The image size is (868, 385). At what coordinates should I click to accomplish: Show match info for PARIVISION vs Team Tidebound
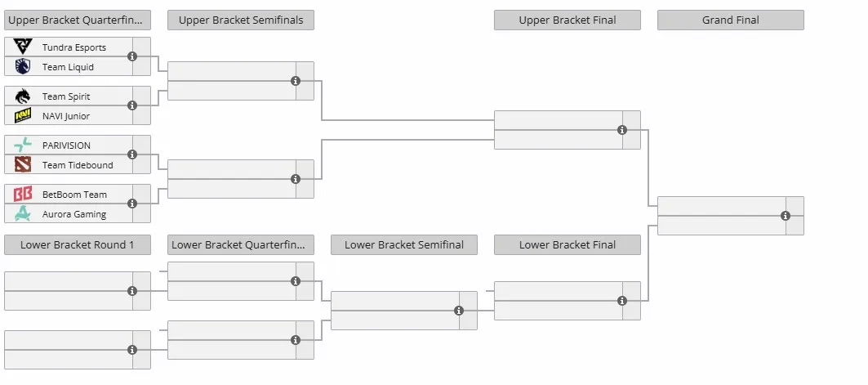point(132,154)
